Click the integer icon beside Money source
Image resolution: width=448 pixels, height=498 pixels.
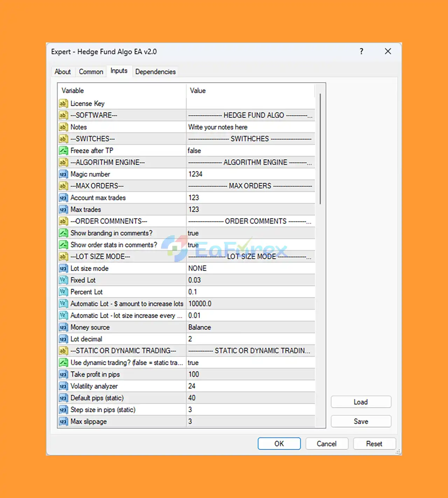(63, 327)
